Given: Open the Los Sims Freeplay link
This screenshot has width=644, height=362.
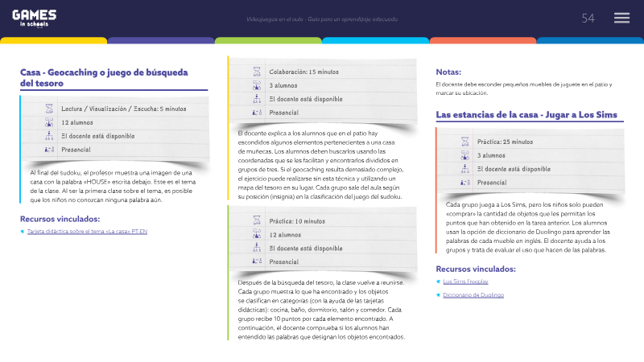Looking at the screenshot, I should pyautogui.click(x=465, y=282).
